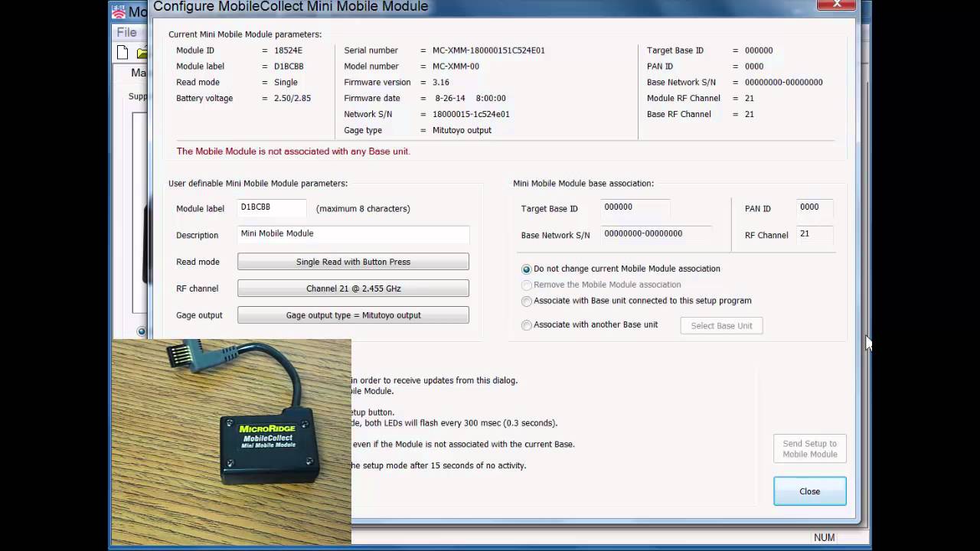Click the Mini Mobile Module photo thumbnail

231,442
